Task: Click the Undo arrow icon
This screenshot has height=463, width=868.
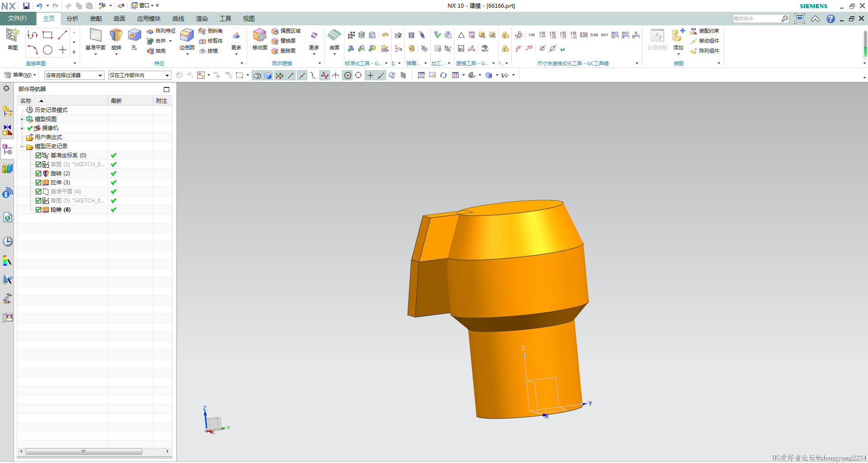Action: 39,5
